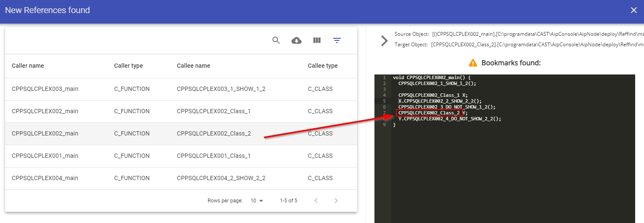Click highlighted CPPSQLCPLEX002_Class_2 in code
The height and width of the screenshot is (223, 644).
(429, 113)
